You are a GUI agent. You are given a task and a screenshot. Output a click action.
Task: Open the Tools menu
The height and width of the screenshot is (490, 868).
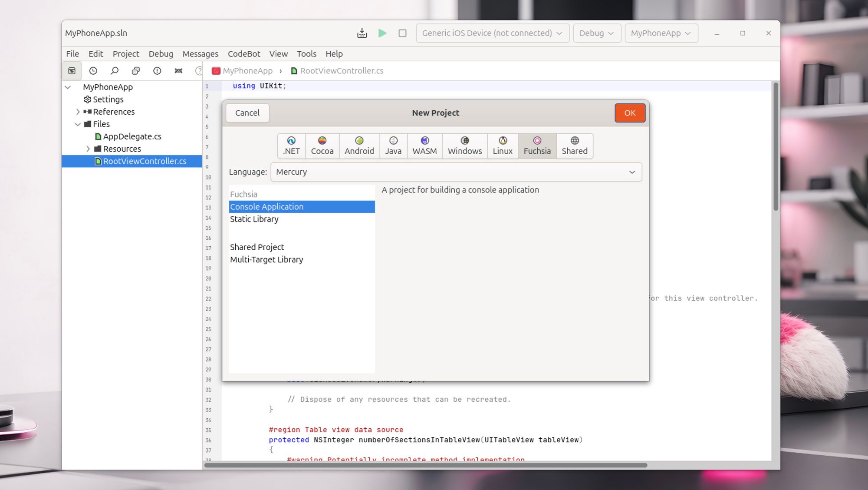pos(306,54)
